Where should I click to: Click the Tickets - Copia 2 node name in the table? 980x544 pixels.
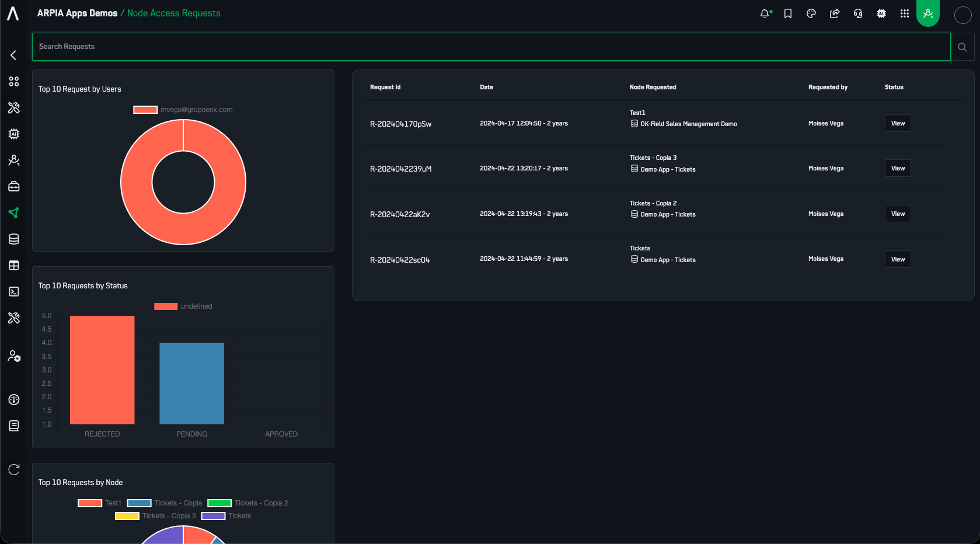tap(653, 203)
